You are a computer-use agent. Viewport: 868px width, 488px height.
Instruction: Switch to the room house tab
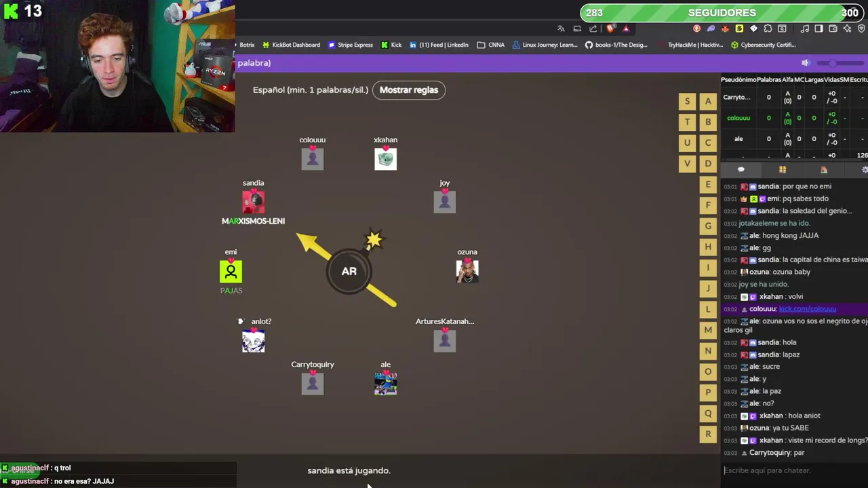824,169
